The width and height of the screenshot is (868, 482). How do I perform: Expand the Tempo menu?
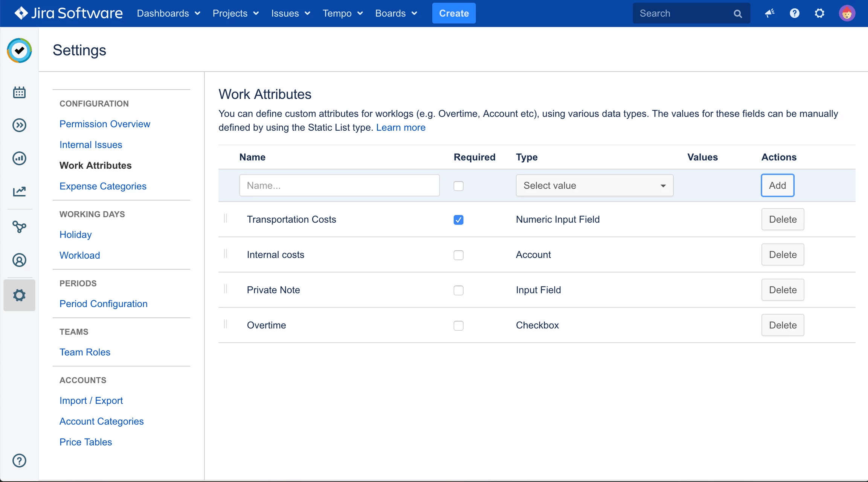click(342, 13)
